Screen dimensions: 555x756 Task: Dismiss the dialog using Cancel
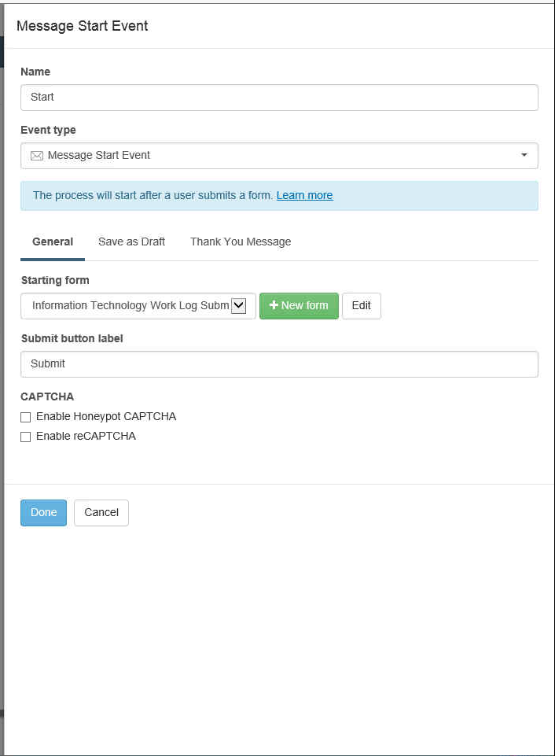[101, 512]
